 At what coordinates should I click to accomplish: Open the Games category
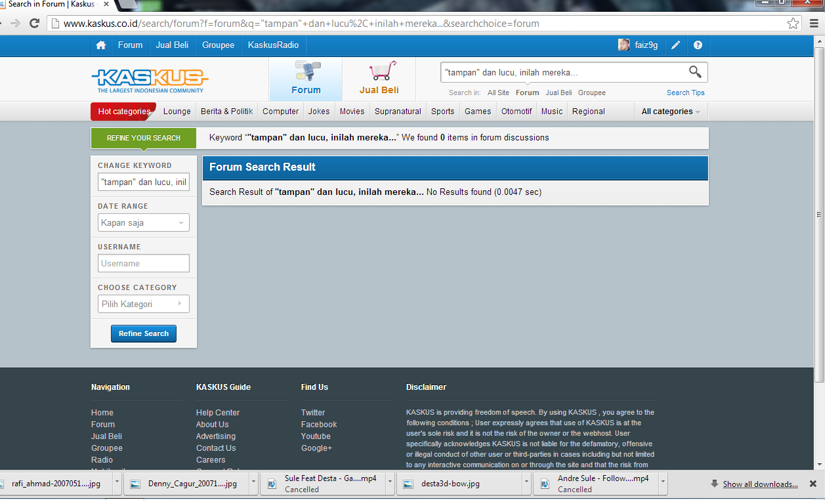pos(478,111)
